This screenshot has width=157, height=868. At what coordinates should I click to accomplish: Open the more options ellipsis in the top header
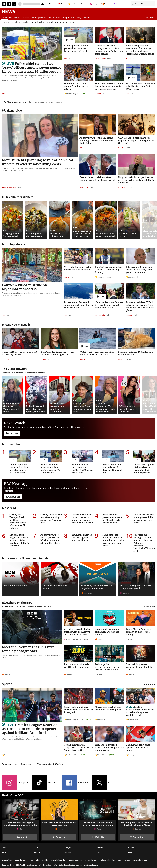click(127, 4)
